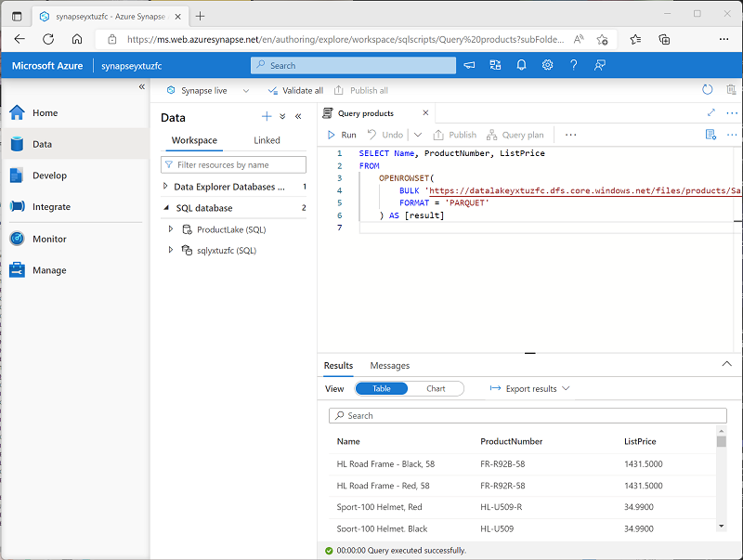
Task: Open Azure portal settings gear
Action: pos(548,66)
